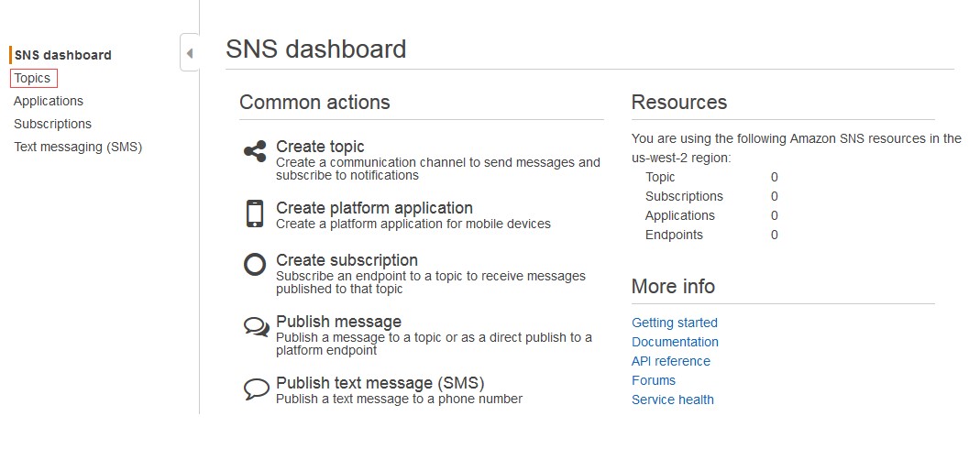Open Applications in the sidebar
This screenshot has height=460, width=980.
click(x=48, y=101)
